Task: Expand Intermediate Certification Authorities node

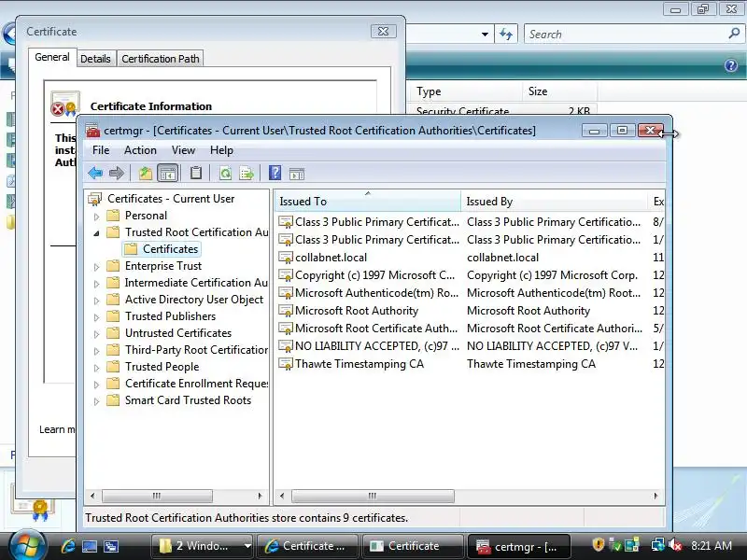Action: tap(96, 284)
